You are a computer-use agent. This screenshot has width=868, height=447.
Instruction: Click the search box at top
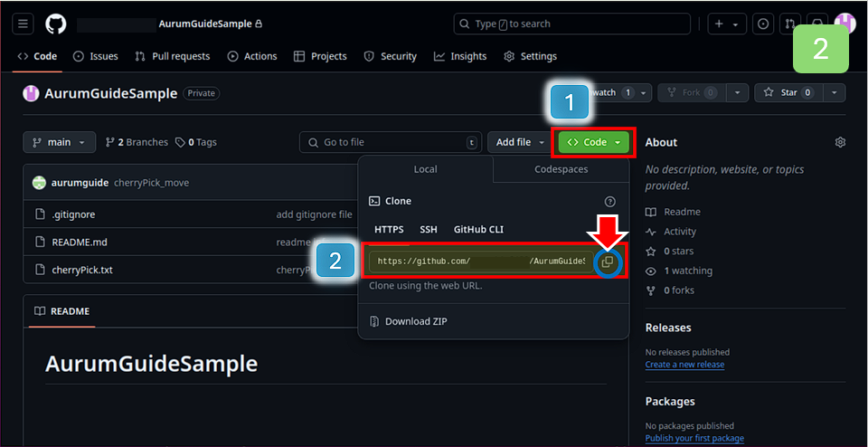pos(571,24)
